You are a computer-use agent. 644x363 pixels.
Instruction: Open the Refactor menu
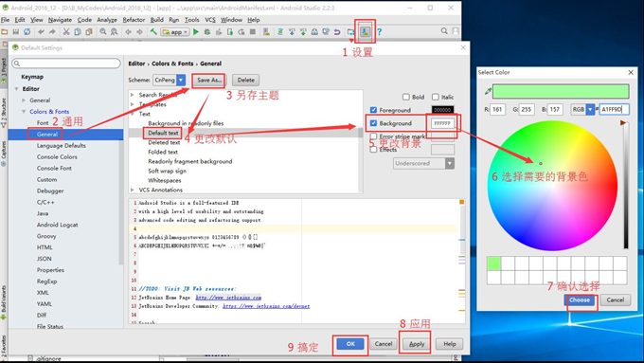coord(134,20)
